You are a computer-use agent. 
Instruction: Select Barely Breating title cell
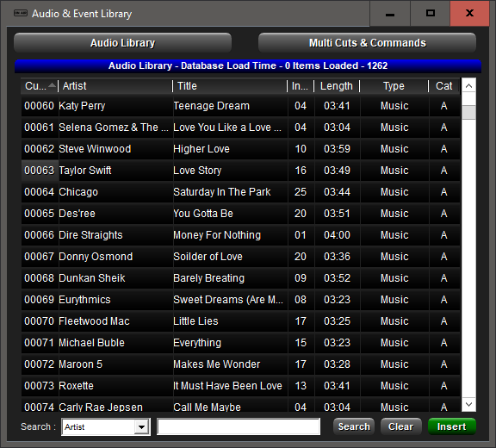pyautogui.click(x=230, y=277)
